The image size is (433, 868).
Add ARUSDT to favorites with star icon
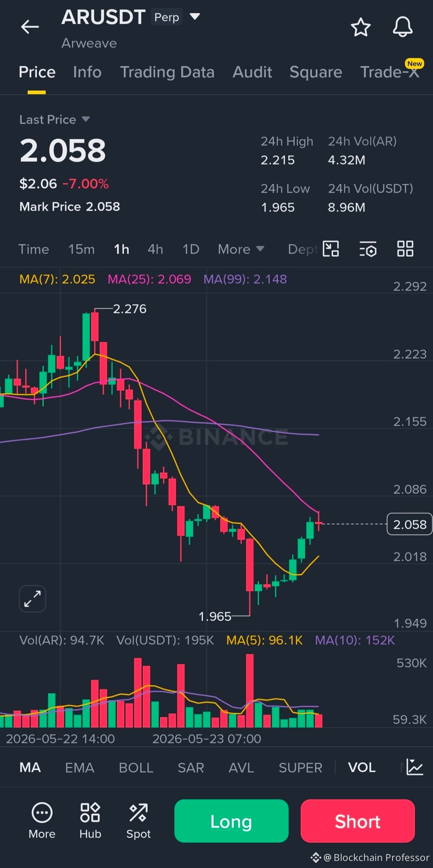click(360, 27)
